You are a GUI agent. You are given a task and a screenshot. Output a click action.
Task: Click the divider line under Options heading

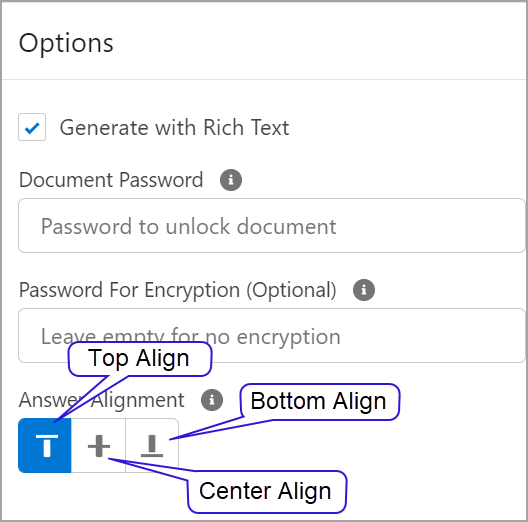264,79
